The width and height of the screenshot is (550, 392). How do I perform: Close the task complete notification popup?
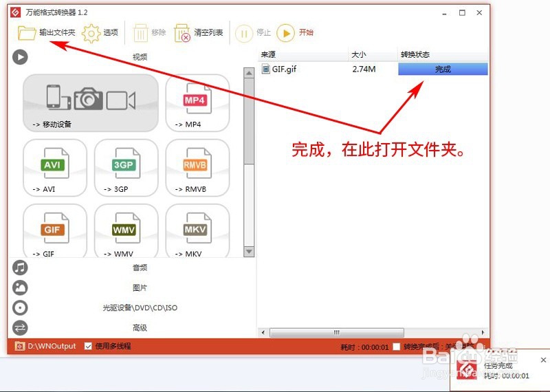pos(543,360)
